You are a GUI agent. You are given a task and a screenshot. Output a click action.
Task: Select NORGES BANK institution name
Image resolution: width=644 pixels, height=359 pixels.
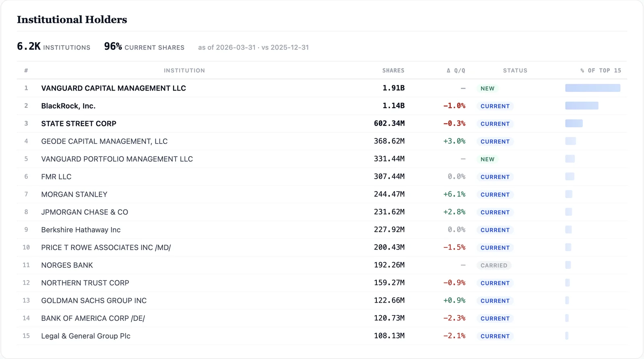[67, 265]
